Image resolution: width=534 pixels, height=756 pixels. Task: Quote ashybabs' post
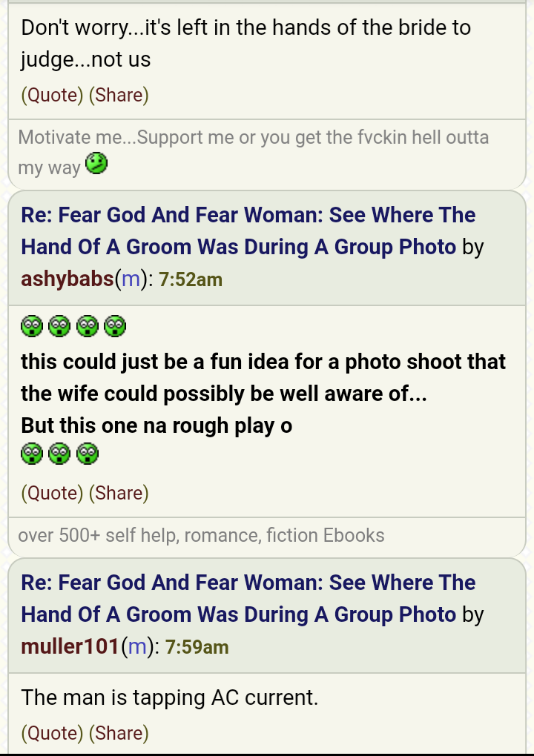coord(52,493)
